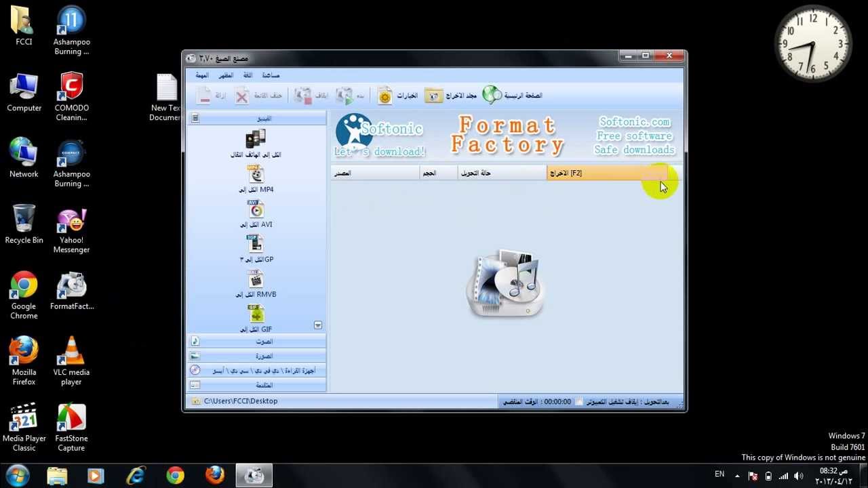
Task: Click the Softonic logo banner
Action: coord(378,135)
